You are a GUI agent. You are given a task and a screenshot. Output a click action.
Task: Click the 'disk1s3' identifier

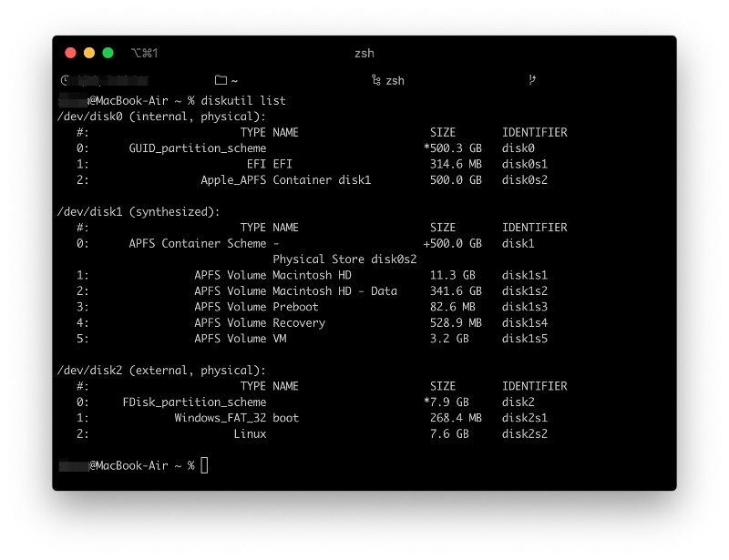(525, 307)
